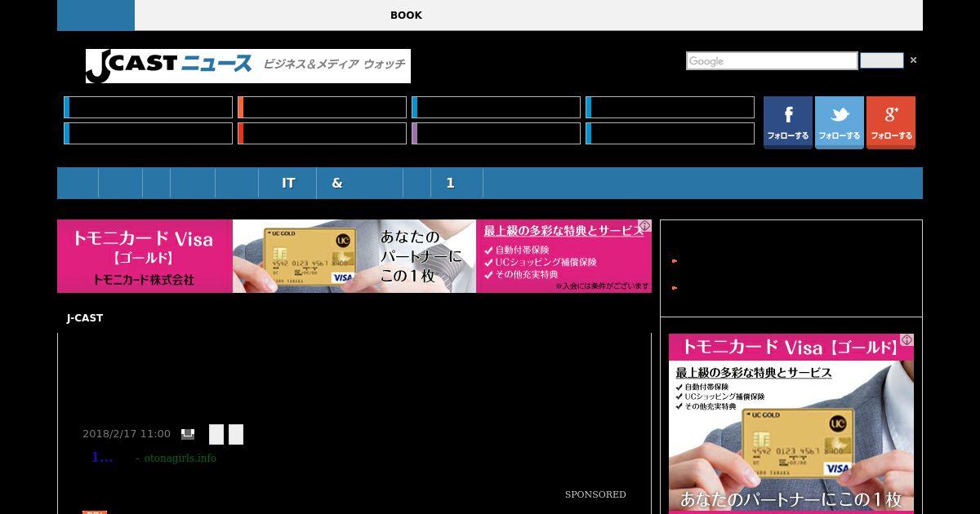Screen dimensions: 980x514
Task: Select the blue highlighted tab in top bar
Action: pos(96,16)
